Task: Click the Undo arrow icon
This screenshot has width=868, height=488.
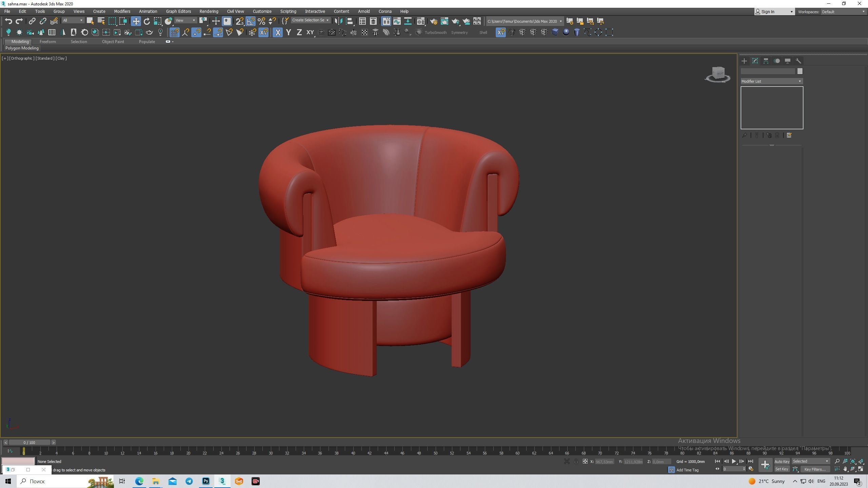Action: pos(8,21)
